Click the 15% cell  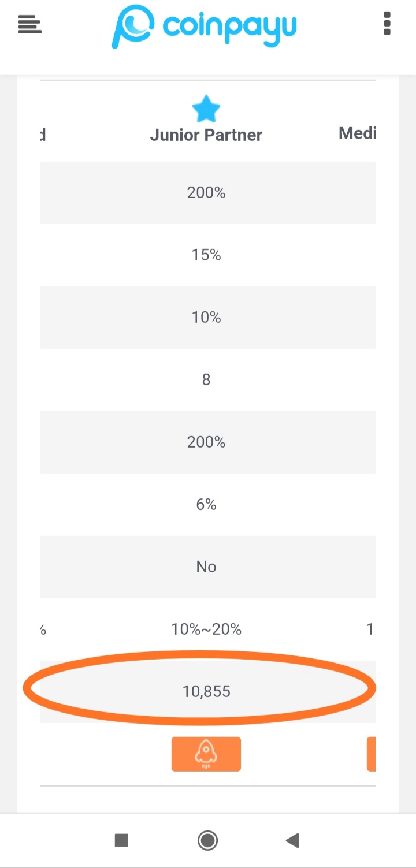click(x=206, y=255)
